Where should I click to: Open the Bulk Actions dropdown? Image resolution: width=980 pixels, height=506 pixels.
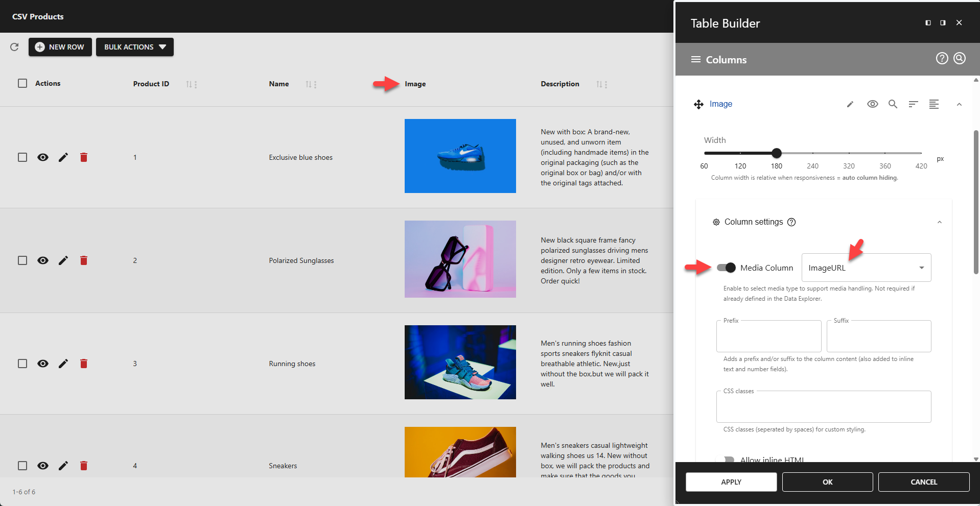[135, 47]
